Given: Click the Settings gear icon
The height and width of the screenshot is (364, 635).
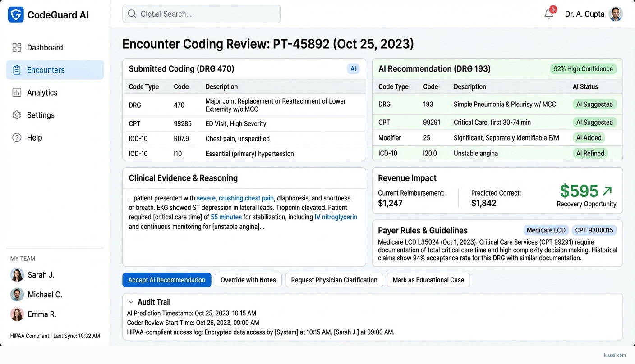Looking at the screenshot, I should pyautogui.click(x=17, y=115).
